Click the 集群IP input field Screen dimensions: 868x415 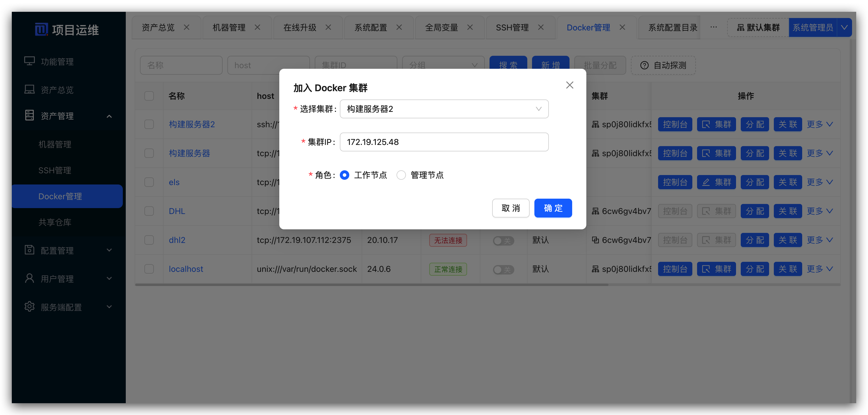tap(444, 142)
